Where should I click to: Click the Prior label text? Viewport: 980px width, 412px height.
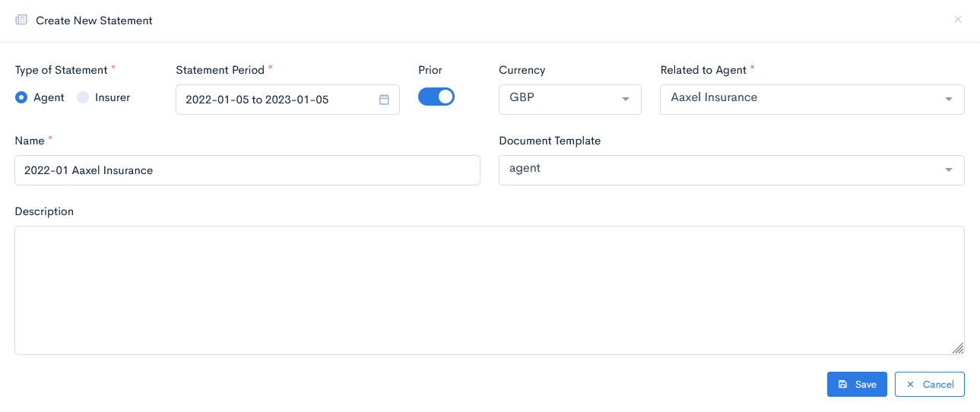[430, 70]
